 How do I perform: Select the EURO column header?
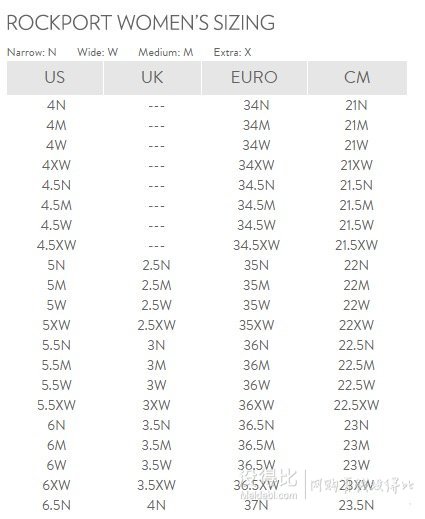(x=254, y=78)
